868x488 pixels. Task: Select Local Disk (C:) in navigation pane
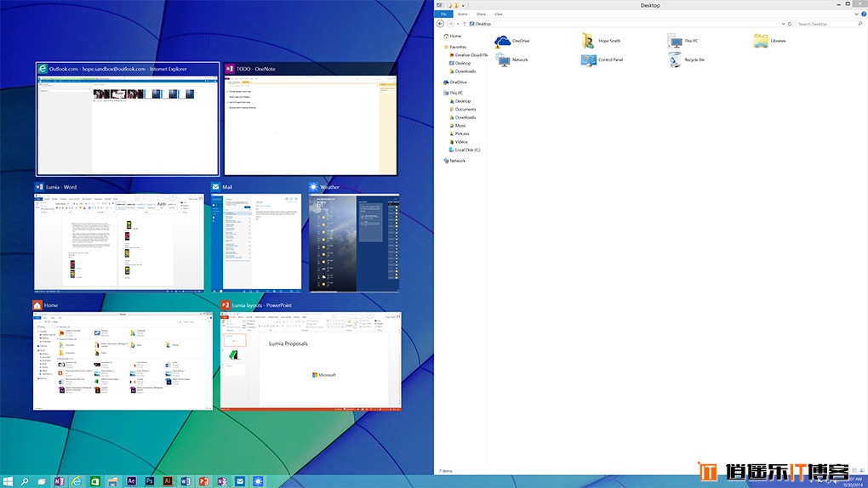(465, 150)
